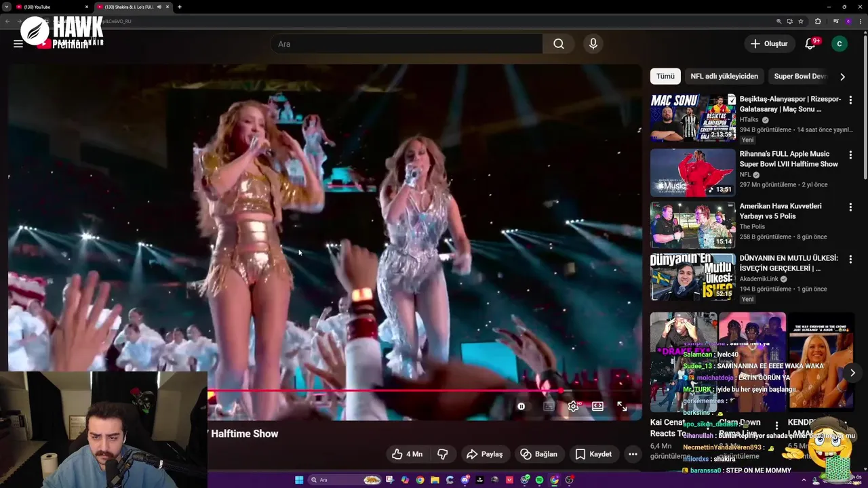Click the search magnifier button
Image resolution: width=868 pixels, height=488 pixels.
[558, 44]
